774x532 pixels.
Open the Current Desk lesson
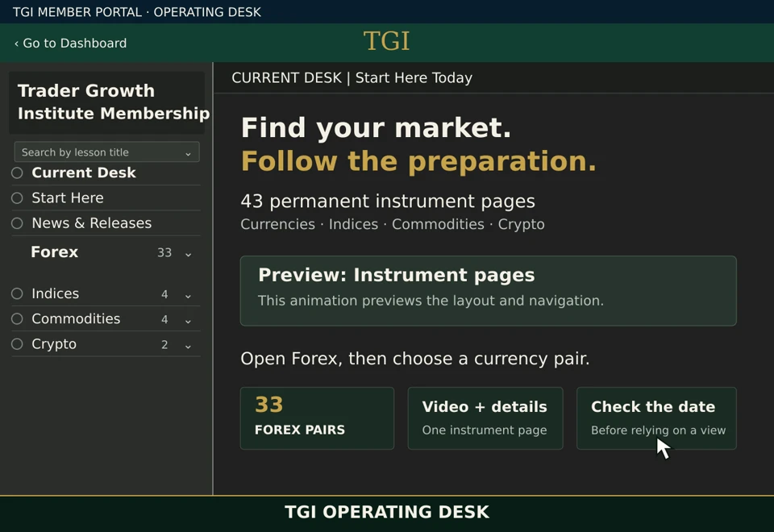tap(83, 172)
